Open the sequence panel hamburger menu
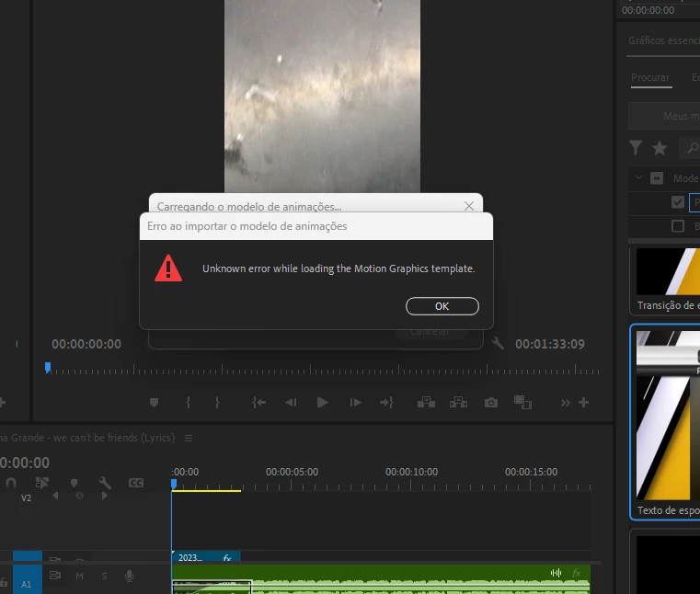The height and width of the screenshot is (594, 700). tap(189, 439)
